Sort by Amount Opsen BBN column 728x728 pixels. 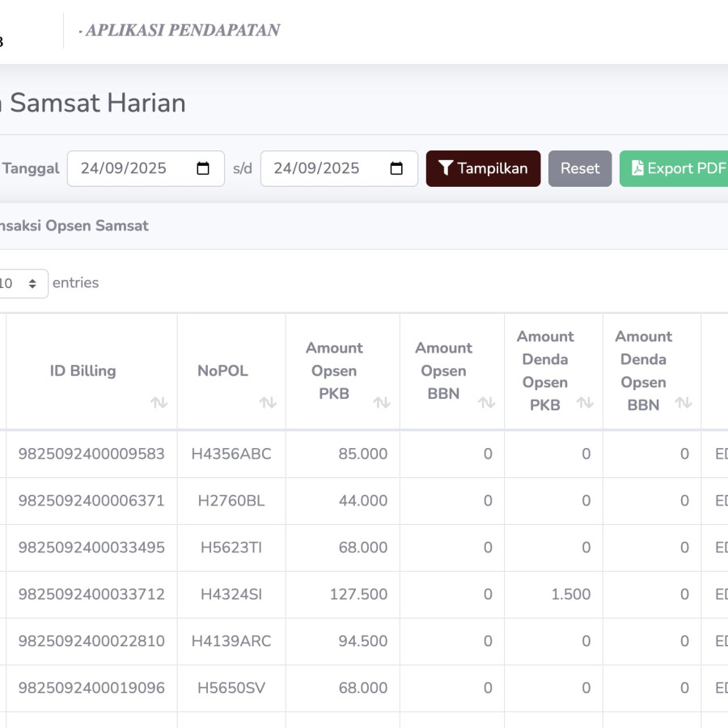pyautogui.click(x=486, y=403)
